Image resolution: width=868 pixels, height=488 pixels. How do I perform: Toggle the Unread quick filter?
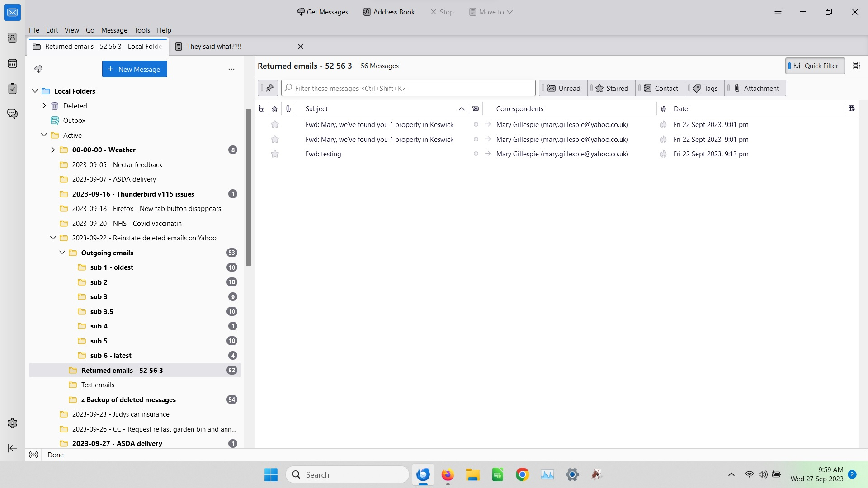coord(564,88)
